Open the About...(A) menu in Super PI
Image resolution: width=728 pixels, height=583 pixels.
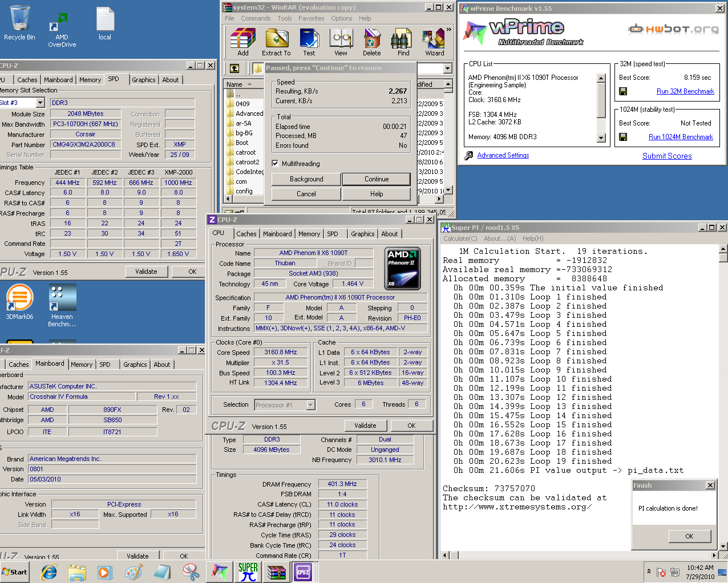point(500,238)
